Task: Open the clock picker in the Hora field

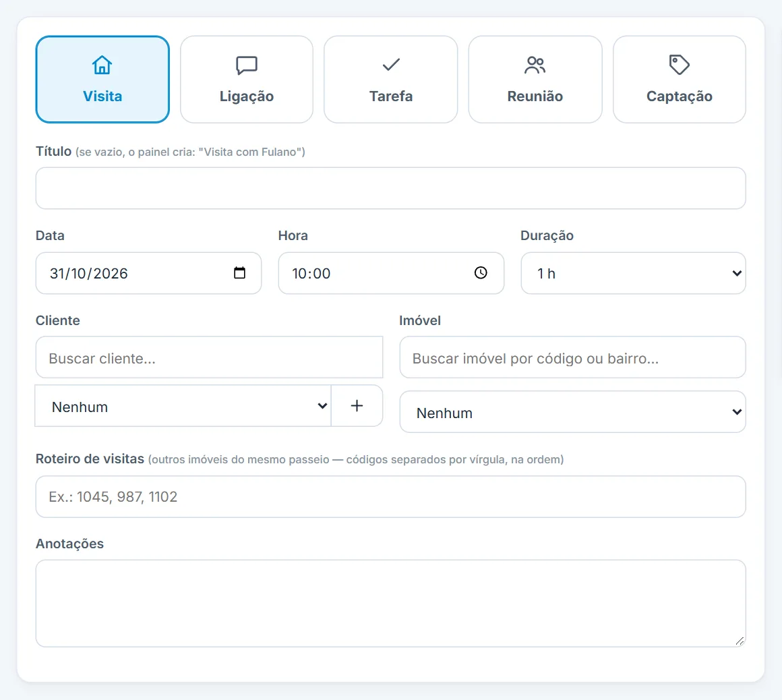Action: [481, 273]
